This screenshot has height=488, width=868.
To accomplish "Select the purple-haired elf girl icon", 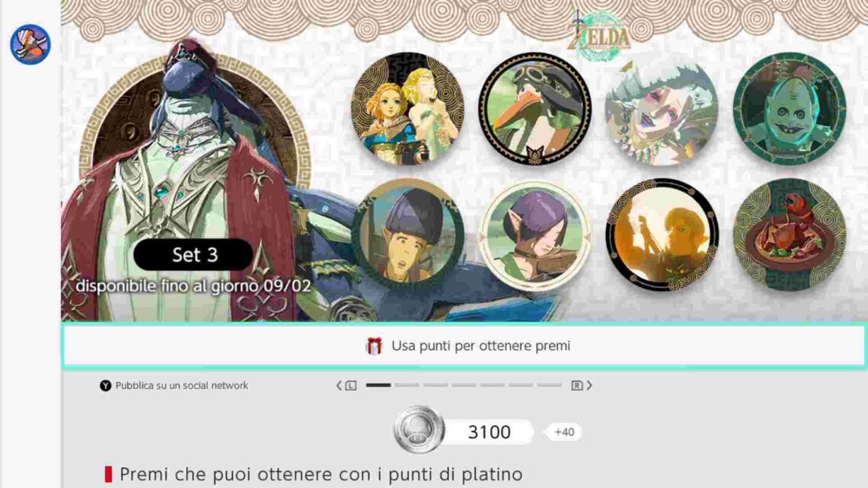I will click(x=535, y=236).
